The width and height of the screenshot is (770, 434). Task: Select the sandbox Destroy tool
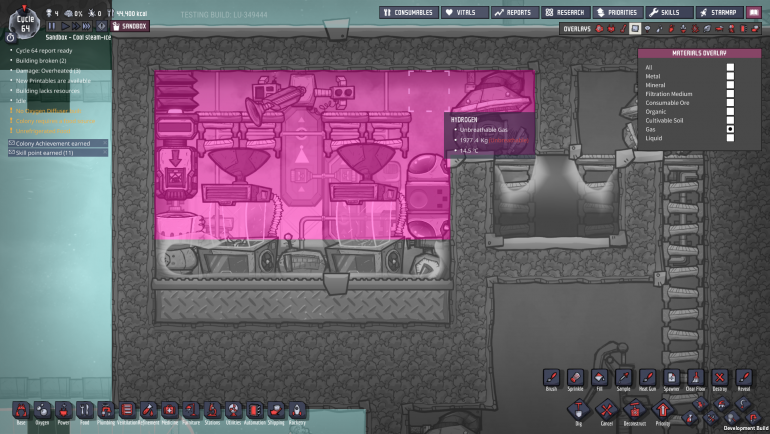(x=719, y=378)
